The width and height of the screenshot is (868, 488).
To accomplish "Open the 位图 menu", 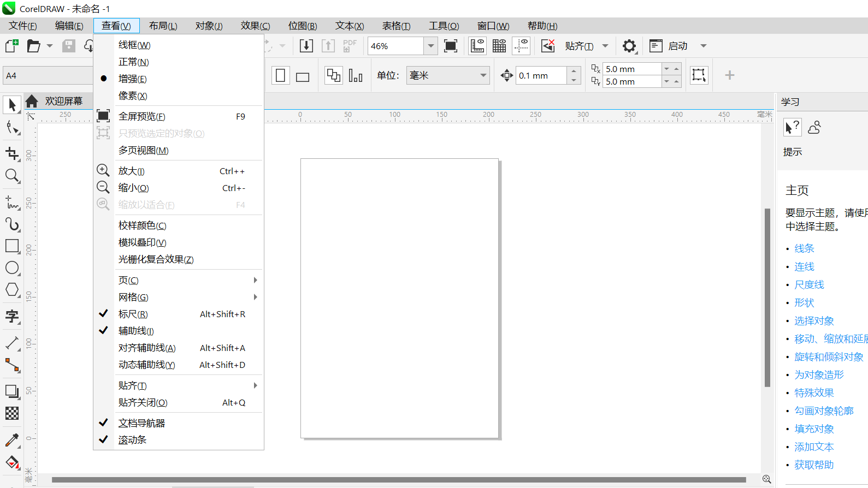I will 303,26.
